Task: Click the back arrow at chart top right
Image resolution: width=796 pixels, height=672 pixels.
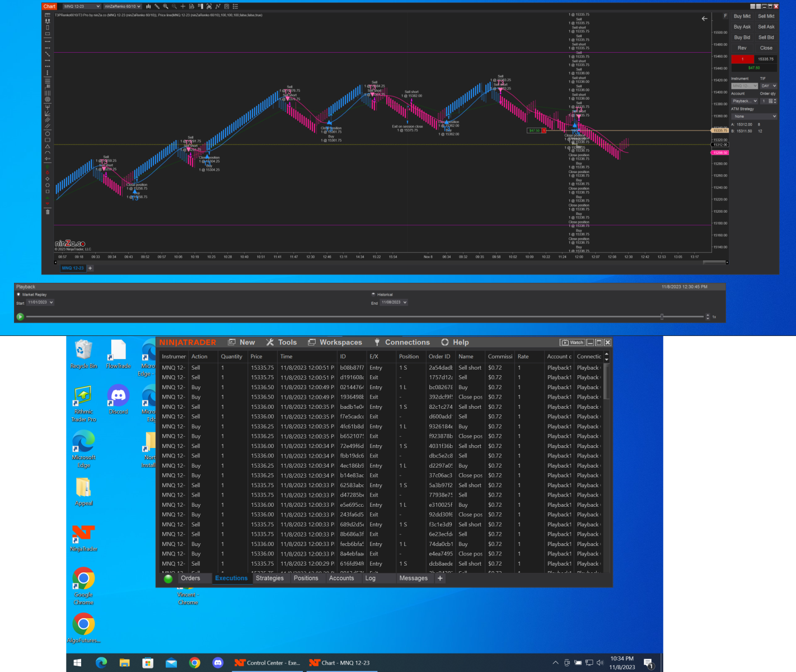Action: point(704,18)
